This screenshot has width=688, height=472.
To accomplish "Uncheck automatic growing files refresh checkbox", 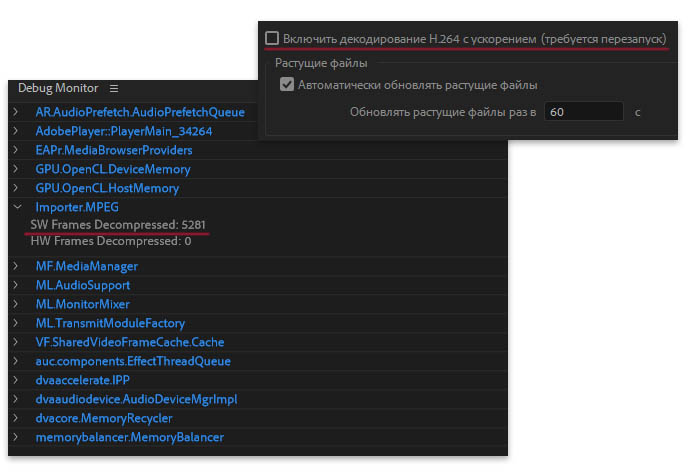I will [287, 86].
